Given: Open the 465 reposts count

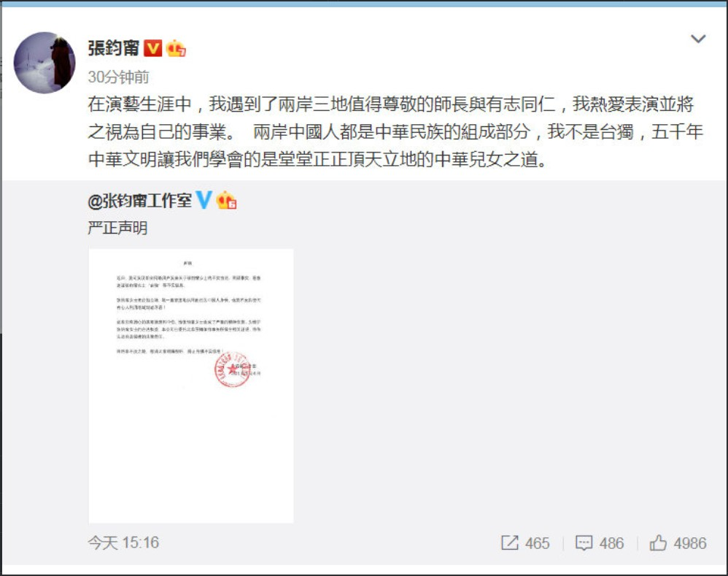Looking at the screenshot, I should point(537,543).
